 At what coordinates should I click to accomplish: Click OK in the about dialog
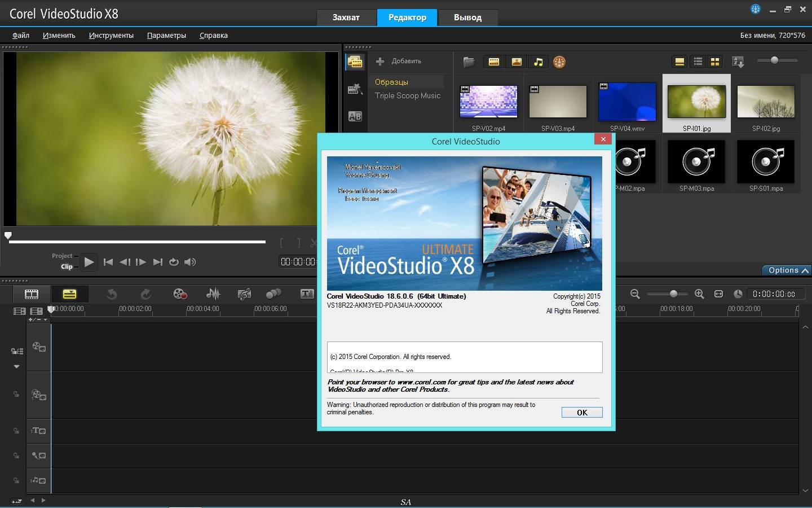(582, 413)
